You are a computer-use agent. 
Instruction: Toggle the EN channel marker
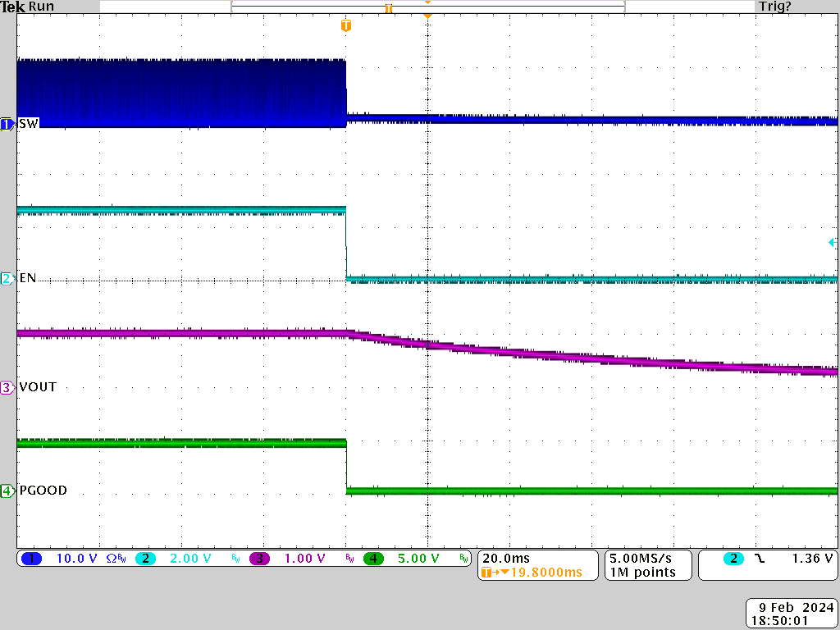(x=7, y=278)
